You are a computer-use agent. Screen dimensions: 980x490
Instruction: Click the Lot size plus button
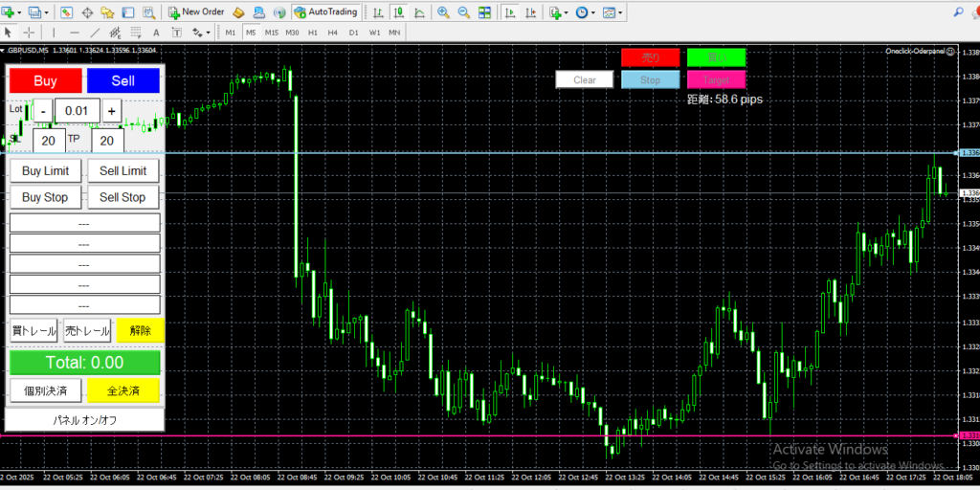click(x=111, y=111)
